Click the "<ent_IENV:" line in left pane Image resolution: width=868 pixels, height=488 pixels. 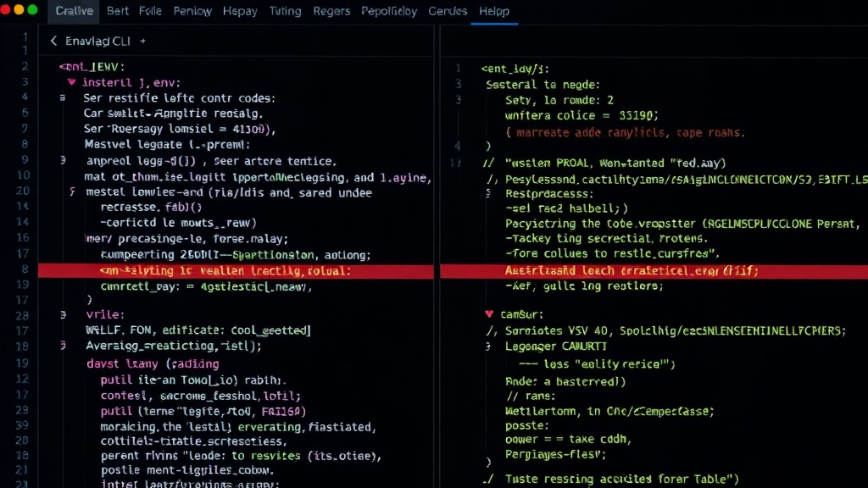click(x=92, y=67)
